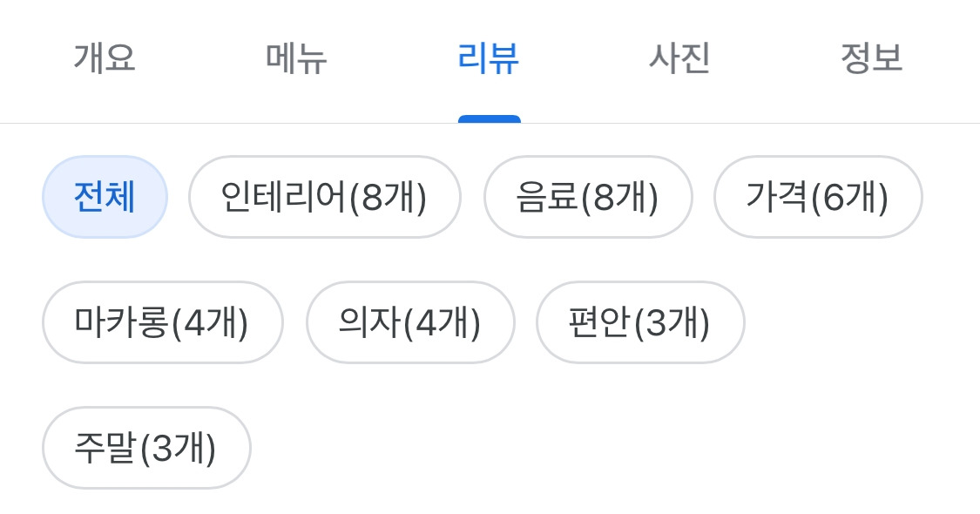View the 사진 tab
The width and height of the screenshot is (980, 514).
point(680,59)
